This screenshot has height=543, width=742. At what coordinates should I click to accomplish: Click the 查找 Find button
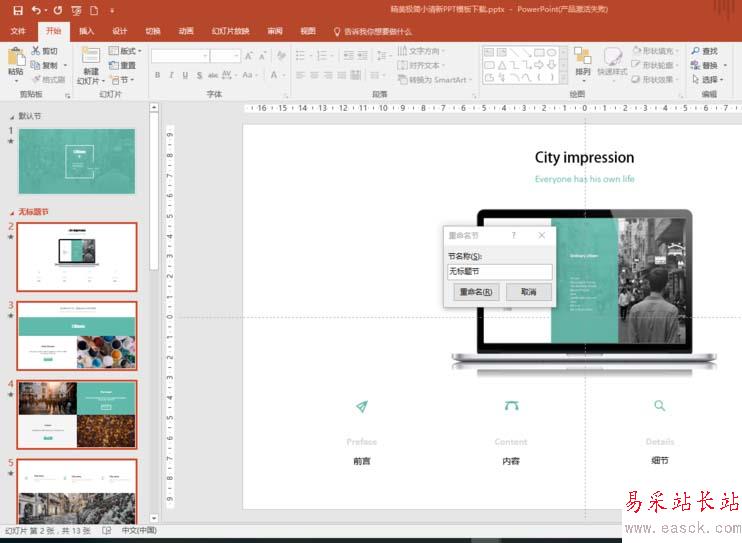(704, 51)
